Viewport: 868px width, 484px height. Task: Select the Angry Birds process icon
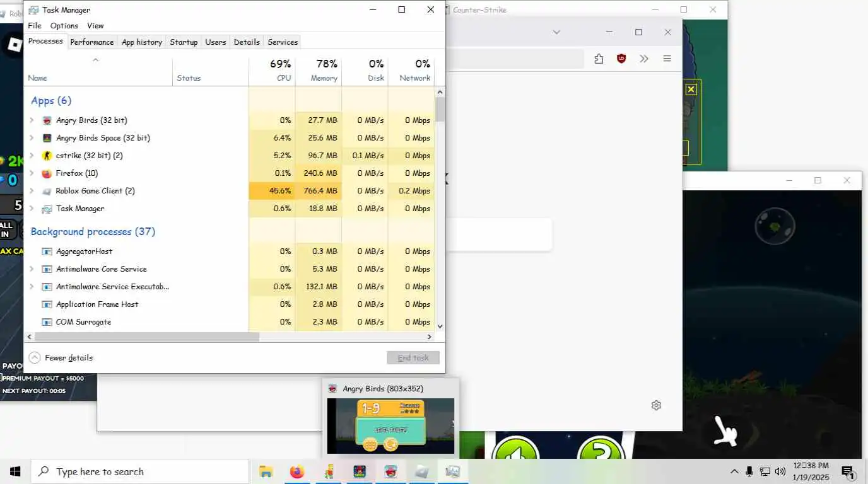point(47,120)
